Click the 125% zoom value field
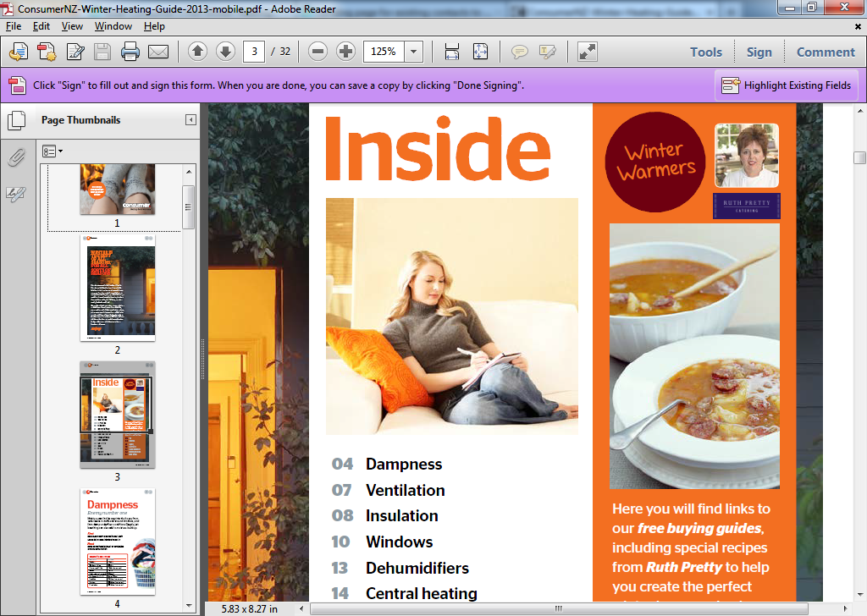The height and width of the screenshot is (616, 867). click(x=384, y=52)
